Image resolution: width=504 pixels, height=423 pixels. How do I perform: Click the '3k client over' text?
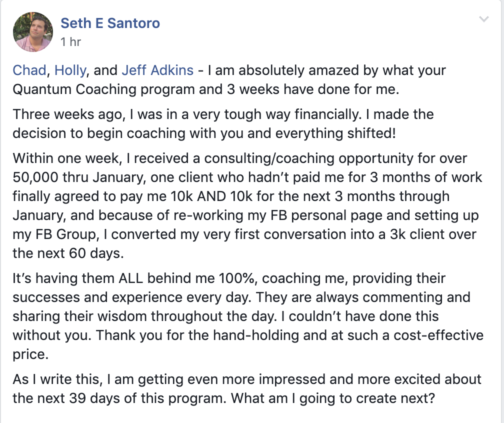433,234
